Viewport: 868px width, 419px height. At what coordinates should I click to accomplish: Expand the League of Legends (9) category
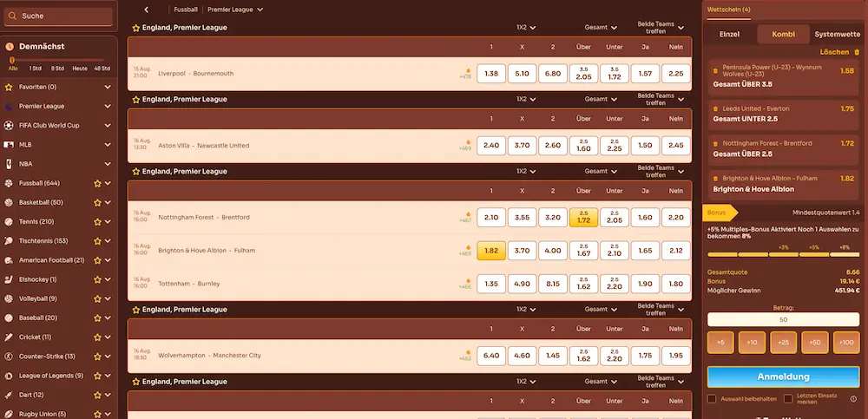point(108,376)
